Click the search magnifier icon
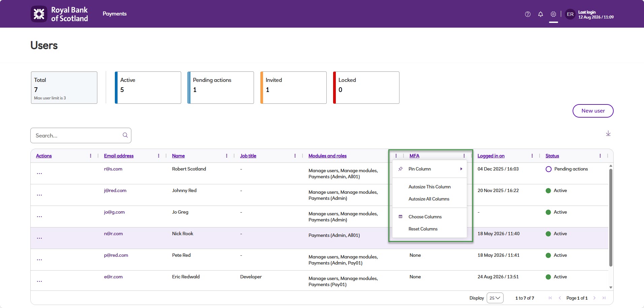The width and height of the screenshot is (644, 308). 125,135
